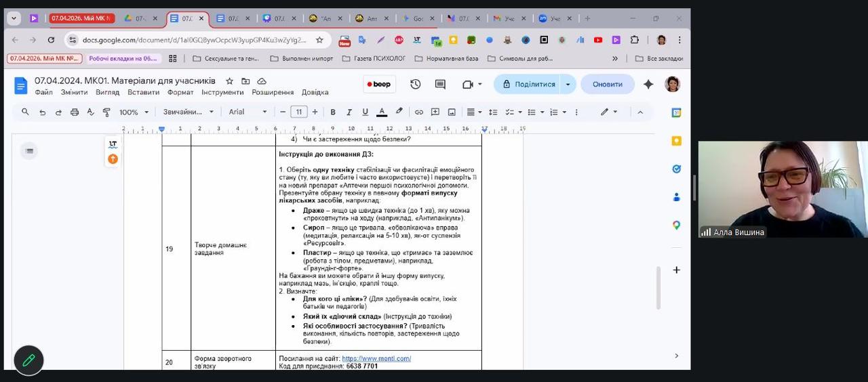This screenshot has width=868, height=382.
Task: Click the font size input field
Action: point(299,112)
